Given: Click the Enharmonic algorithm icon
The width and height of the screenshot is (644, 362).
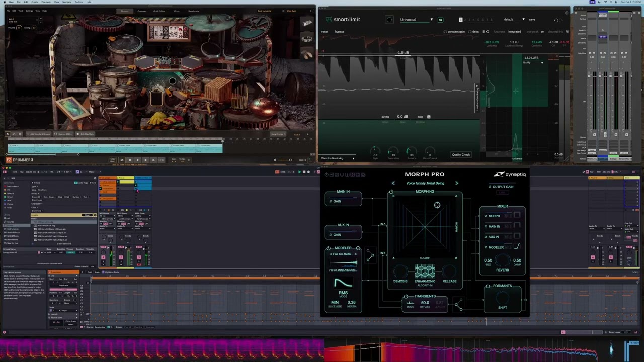Looking at the screenshot, I should [425, 272].
